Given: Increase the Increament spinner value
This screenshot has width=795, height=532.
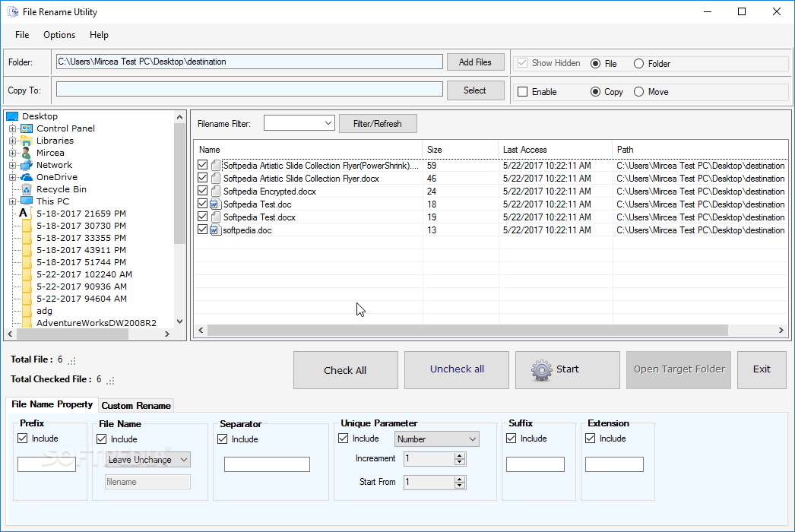Looking at the screenshot, I should (459, 455).
